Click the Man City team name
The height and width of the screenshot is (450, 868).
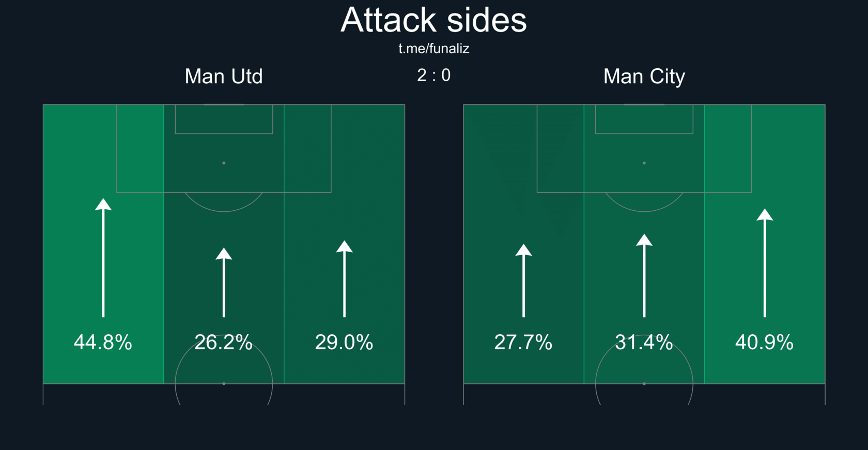(644, 76)
